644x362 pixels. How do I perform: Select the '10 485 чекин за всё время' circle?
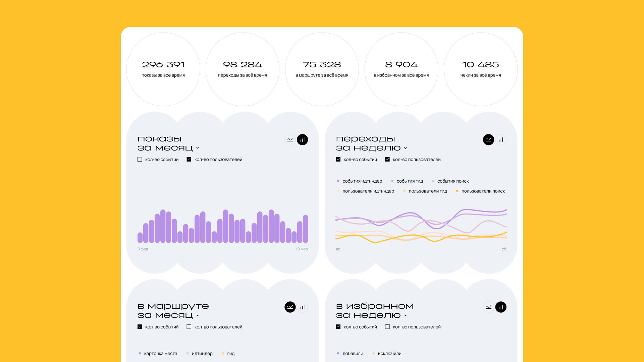pyautogui.click(x=480, y=69)
